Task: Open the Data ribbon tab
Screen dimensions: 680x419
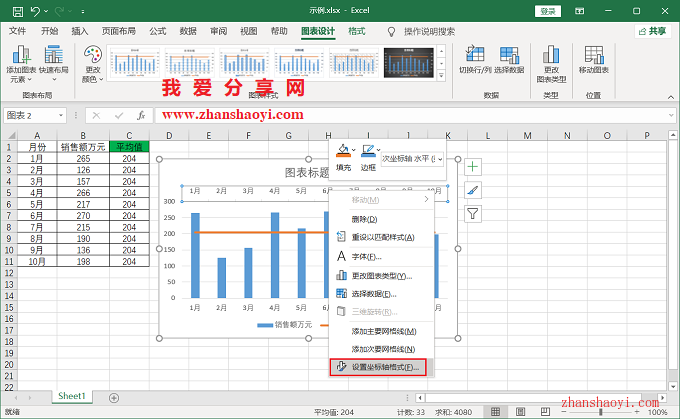Action: pyautogui.click(x=188, y=31)
